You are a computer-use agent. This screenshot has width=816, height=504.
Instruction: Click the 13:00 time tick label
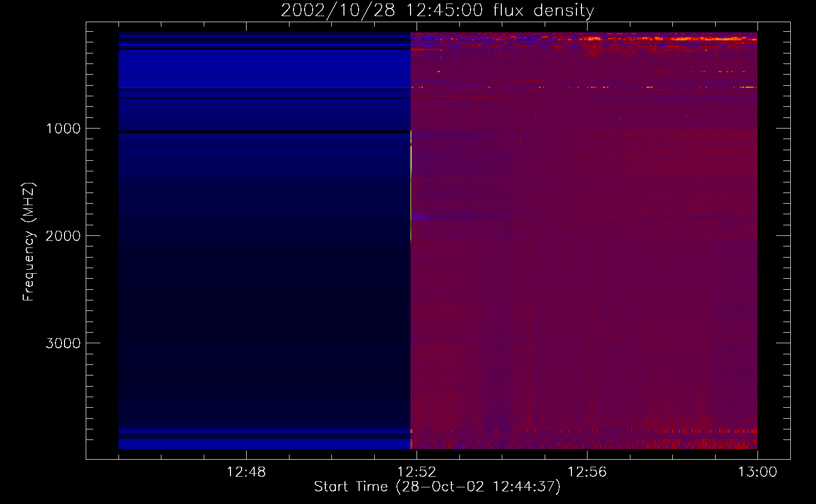pos(757,472)
